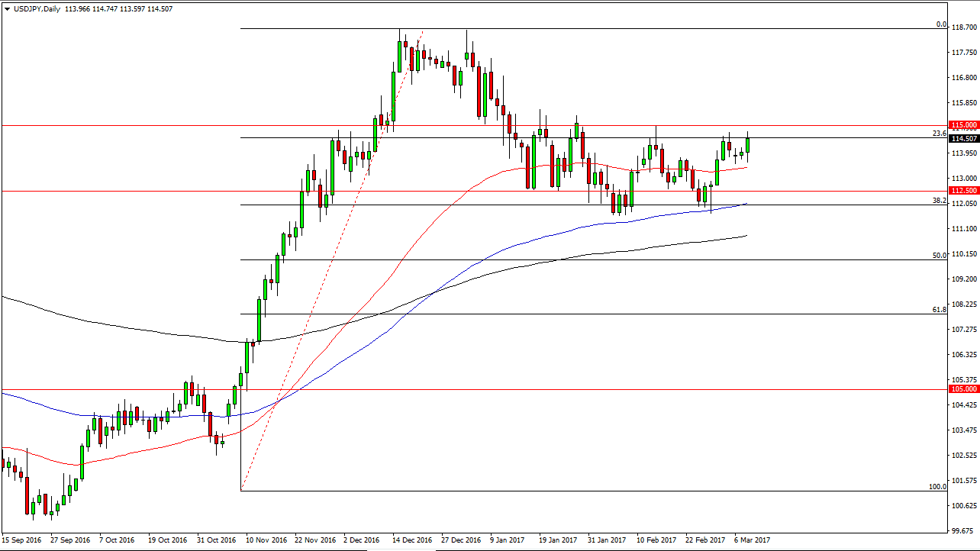Select the red 115.000 price label
The image size is (980, 551).
click(963, 125)
